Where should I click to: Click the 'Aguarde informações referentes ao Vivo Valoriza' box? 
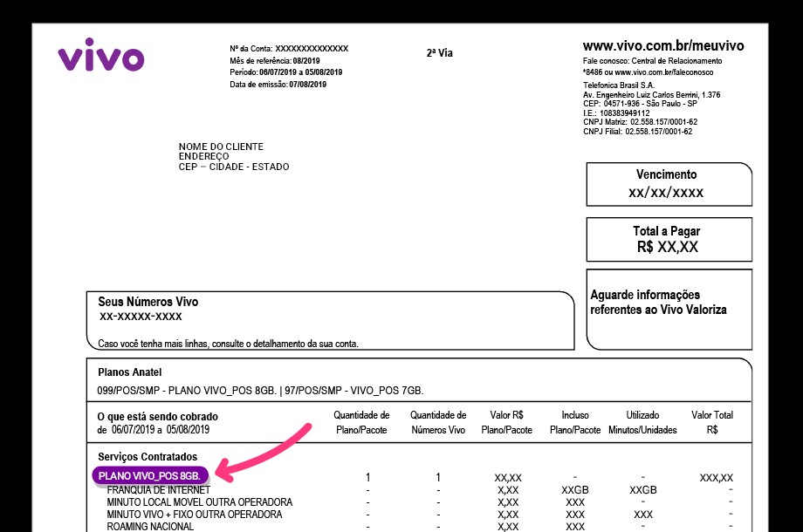pyautogui.click(x=669, y=309)
